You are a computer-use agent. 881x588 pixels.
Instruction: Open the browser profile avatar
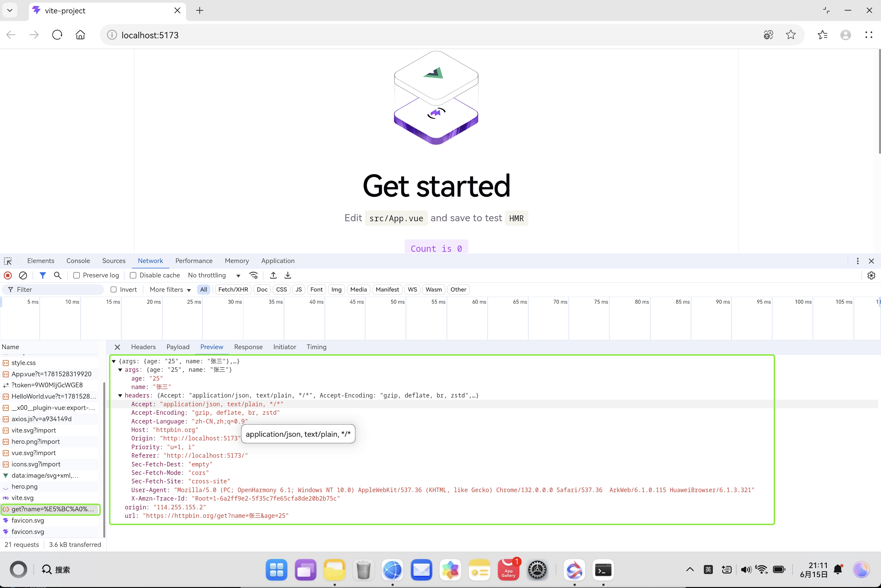coord(846,35)
